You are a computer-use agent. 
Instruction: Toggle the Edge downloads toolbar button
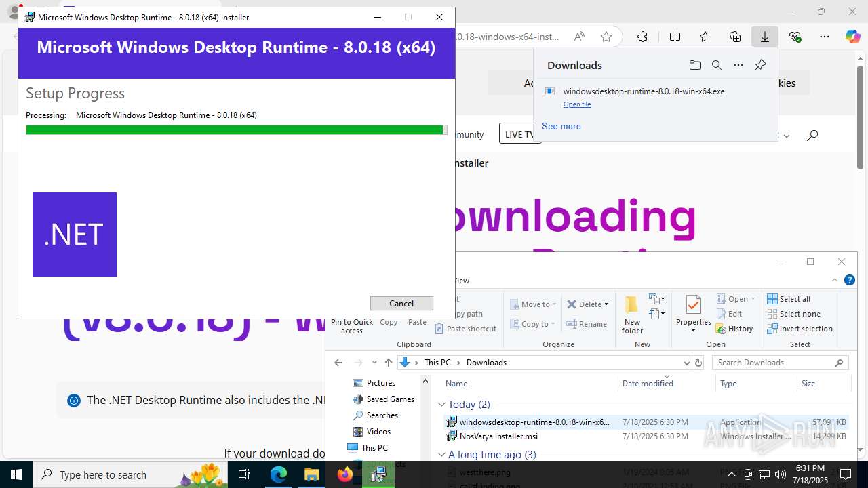pyautogui.click(x=765, y=37)
